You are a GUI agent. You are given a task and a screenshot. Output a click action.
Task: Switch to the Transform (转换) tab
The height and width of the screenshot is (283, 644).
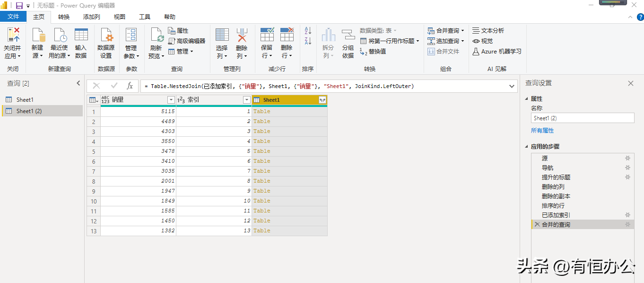[x=64, y=17]
